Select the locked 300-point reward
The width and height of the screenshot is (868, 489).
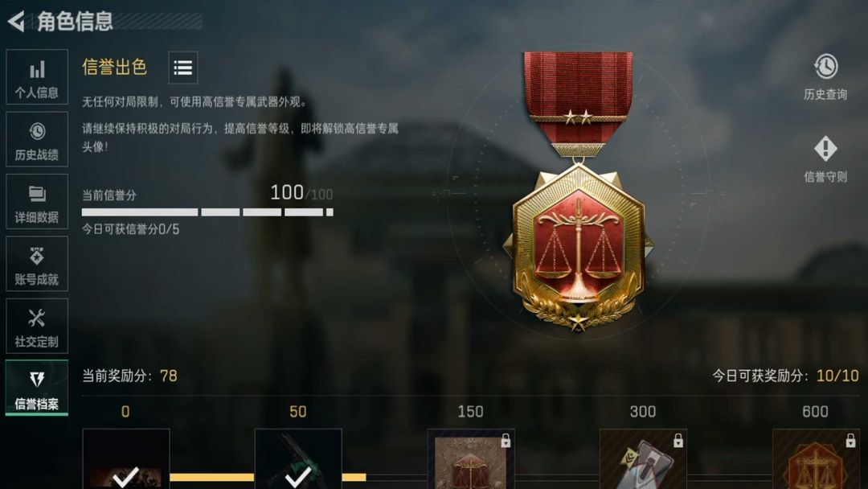pos(643,458)
